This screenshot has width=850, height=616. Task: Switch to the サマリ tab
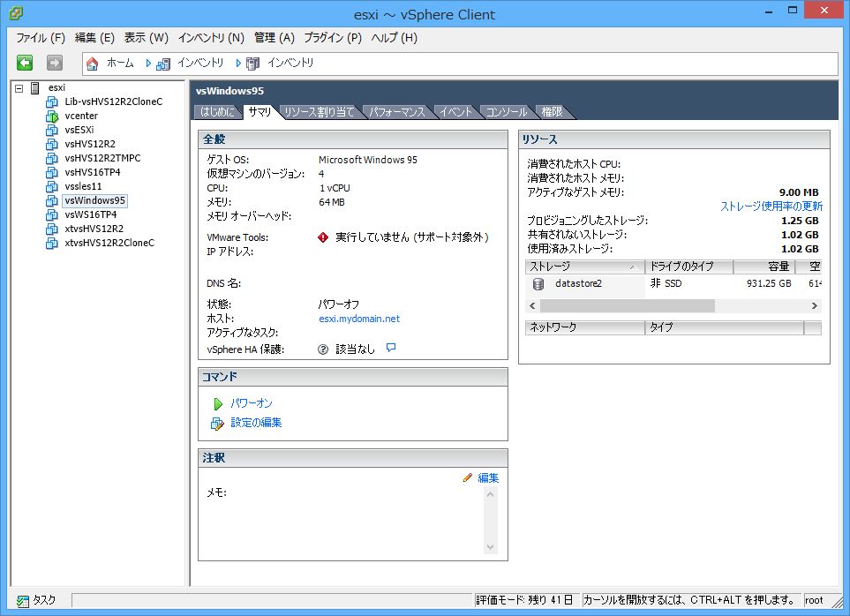click(x=260, y=112)
